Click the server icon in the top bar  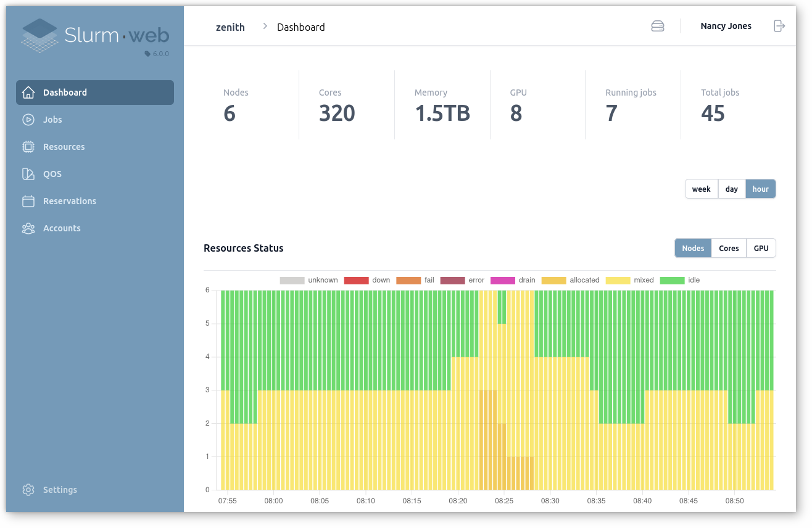657,26
